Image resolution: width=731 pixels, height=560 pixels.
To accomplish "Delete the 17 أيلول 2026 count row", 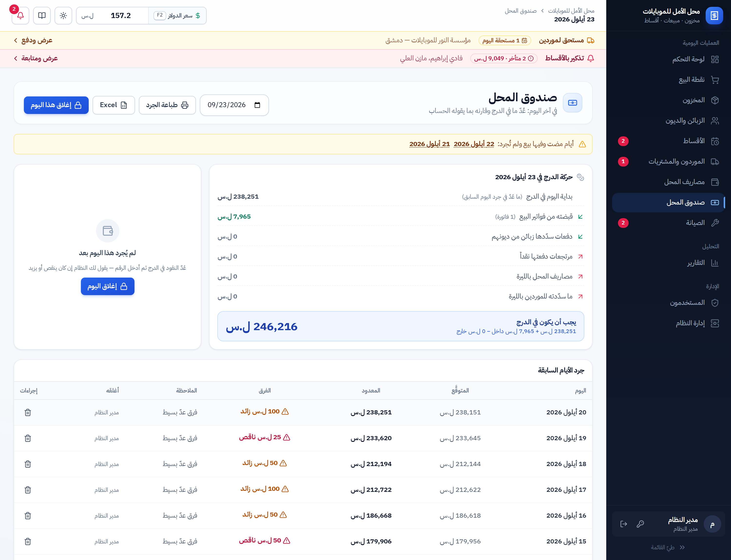I will click(x=28, y=490).
